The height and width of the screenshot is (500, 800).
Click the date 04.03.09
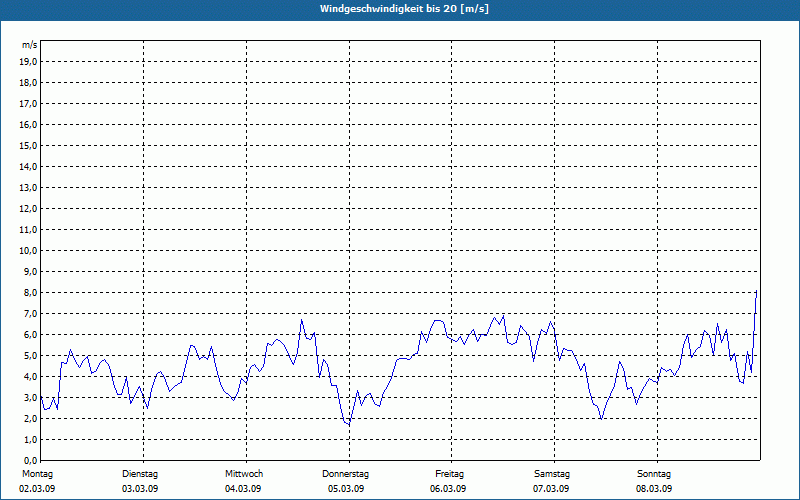(x=243, y=489)
